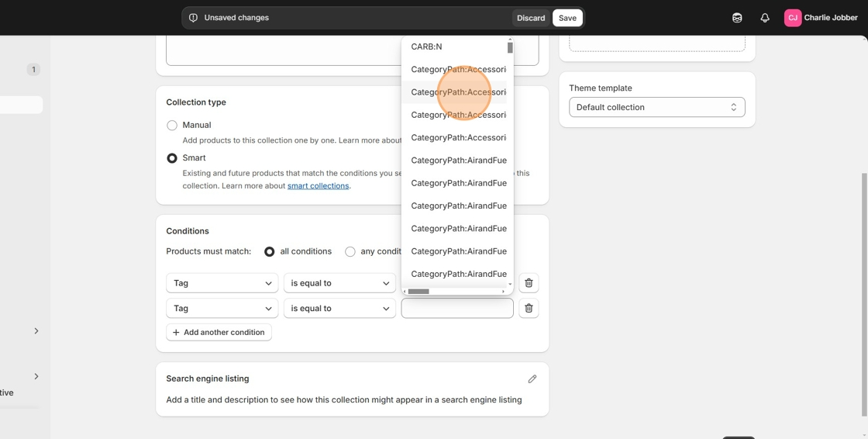Click the suggestion list vertical scrollbar thumb
Screen dimensions: 868x439
[510, 47]
